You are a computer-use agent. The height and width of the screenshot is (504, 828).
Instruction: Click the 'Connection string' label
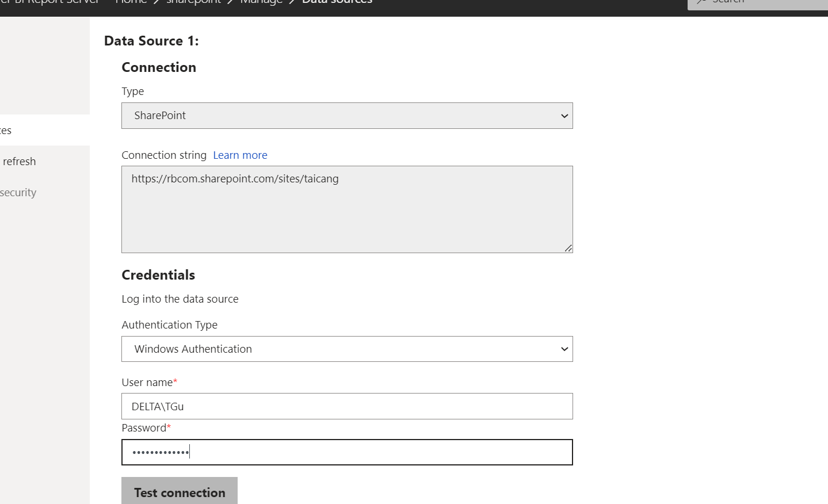[x=164, y=155]
